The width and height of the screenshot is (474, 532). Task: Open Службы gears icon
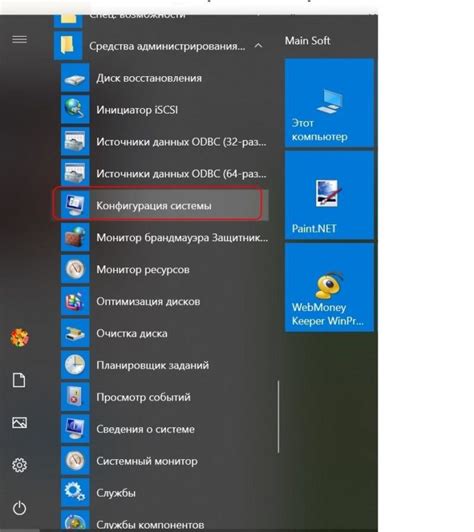75,492
